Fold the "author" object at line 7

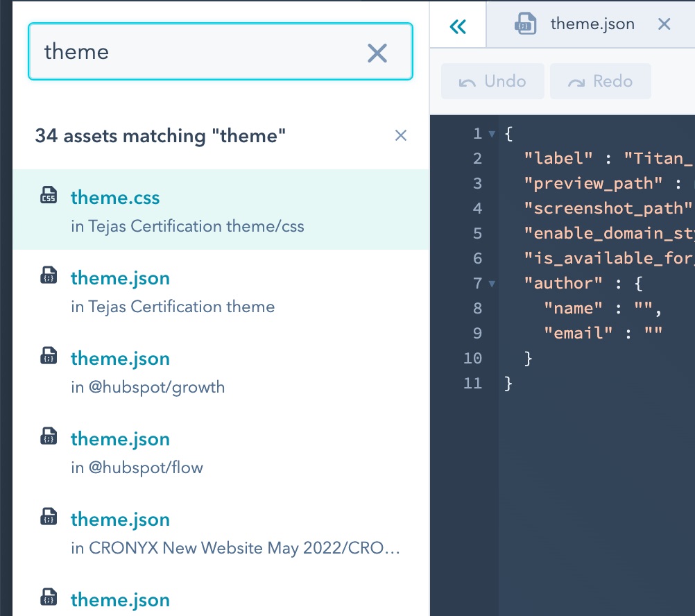click(x=491, y=284)
